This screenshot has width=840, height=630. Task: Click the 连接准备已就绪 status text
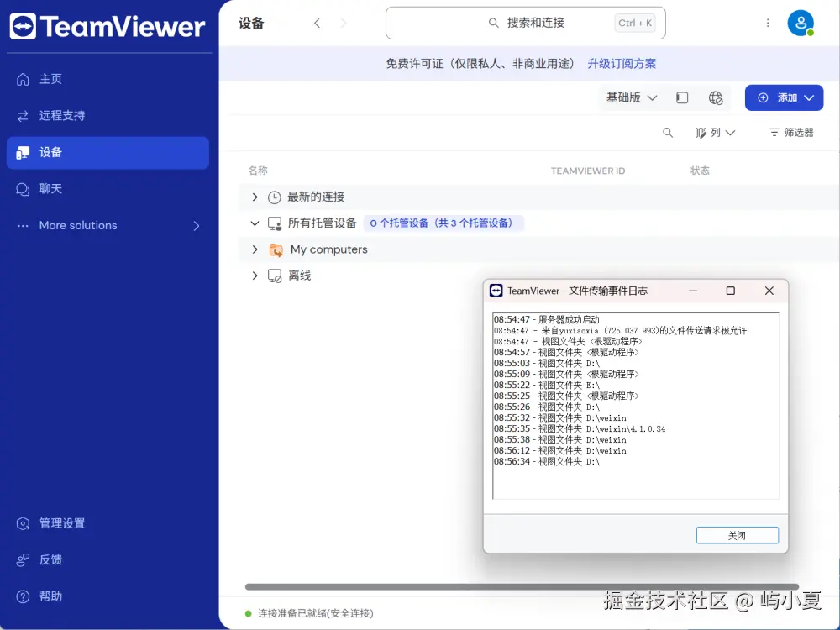316,613
